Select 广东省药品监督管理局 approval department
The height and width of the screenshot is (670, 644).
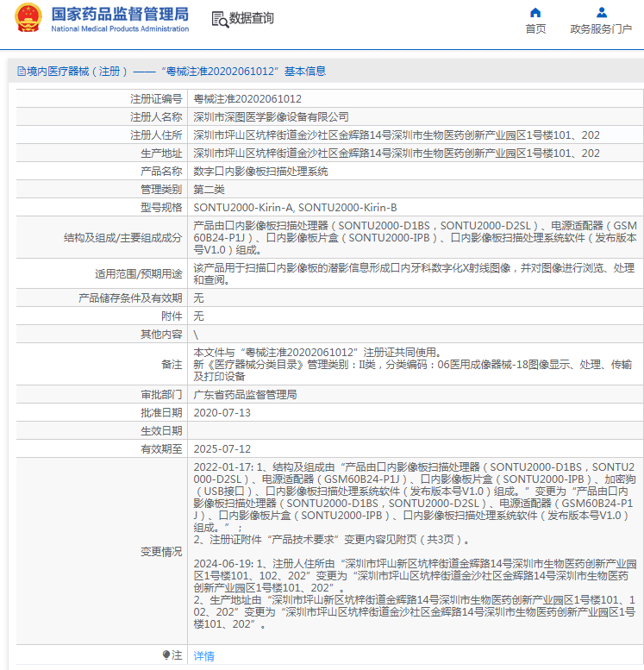tap(246, 395)
